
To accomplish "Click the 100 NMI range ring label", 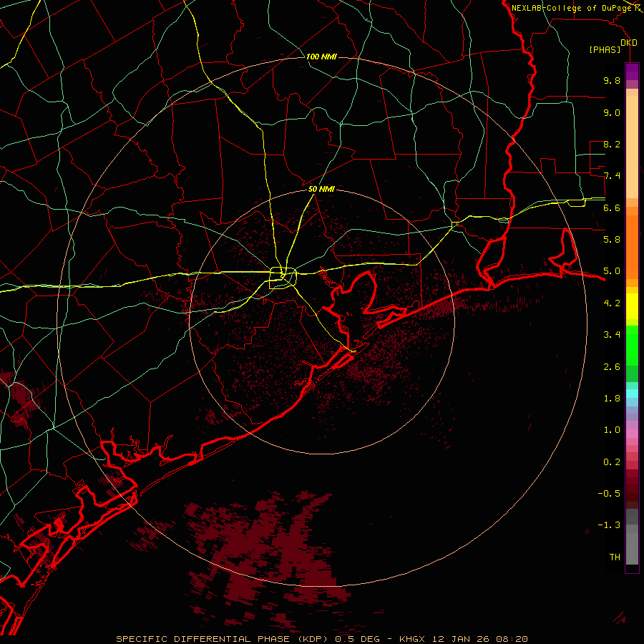I will point(321,57).
